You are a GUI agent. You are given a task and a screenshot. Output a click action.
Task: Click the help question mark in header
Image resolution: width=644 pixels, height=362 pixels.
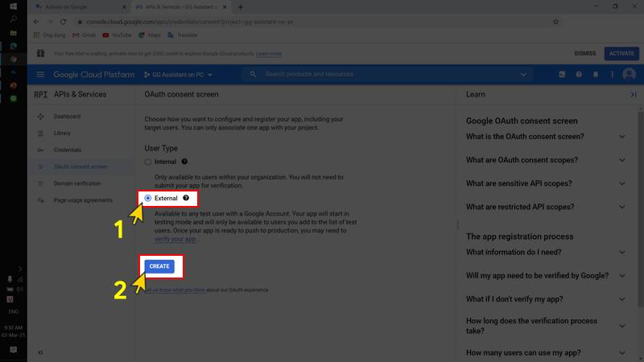click(579, 75)
